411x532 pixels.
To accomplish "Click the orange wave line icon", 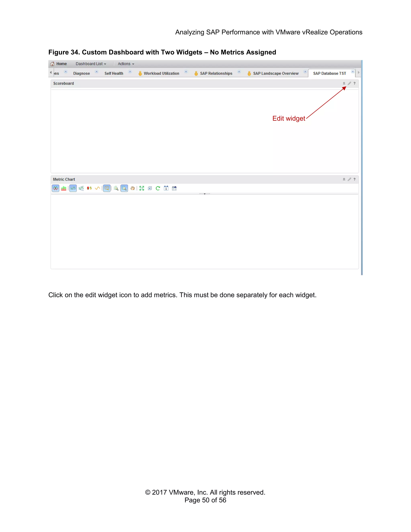I will 97,188.
